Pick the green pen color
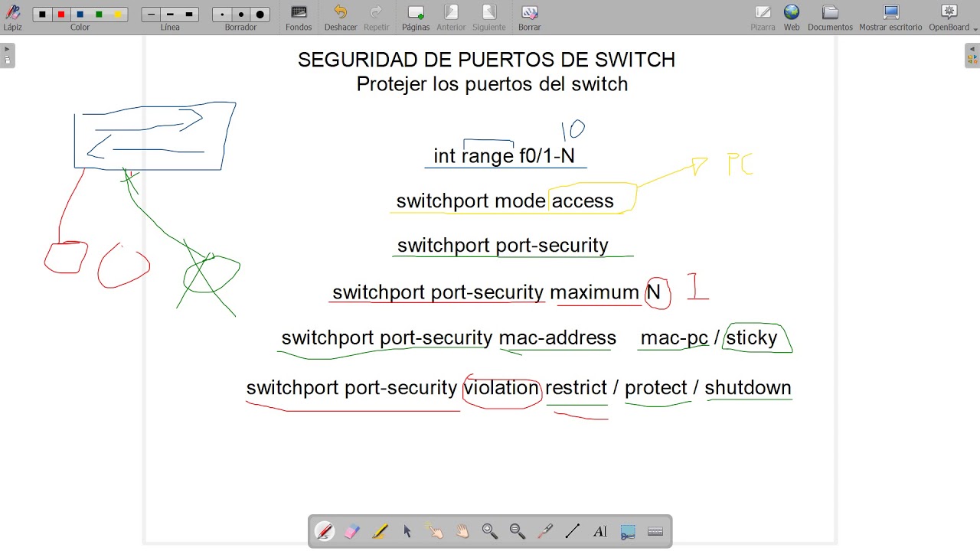 [x=99, y=15]
